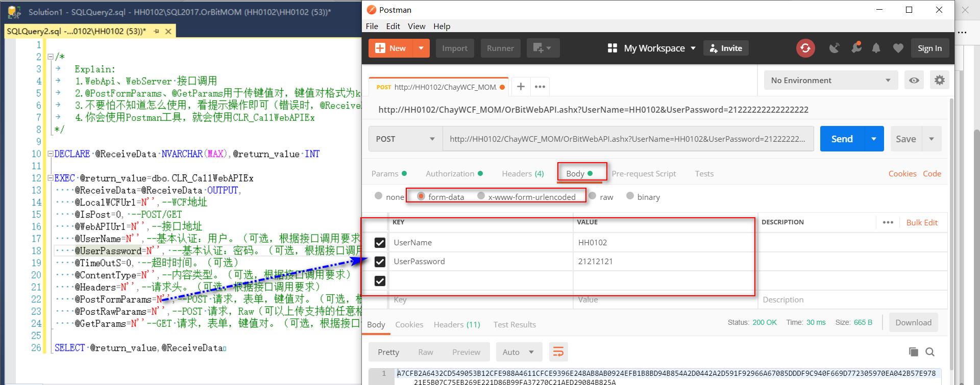Click the heart icon in Postman header

pyautogui.click(x=898, y=48)
